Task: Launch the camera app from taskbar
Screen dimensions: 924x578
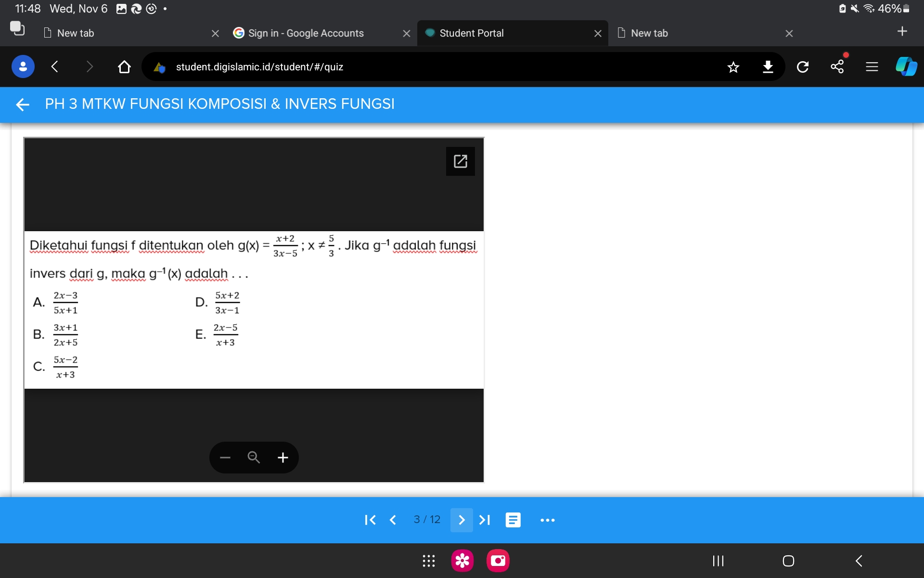Action: coord(498,561)
